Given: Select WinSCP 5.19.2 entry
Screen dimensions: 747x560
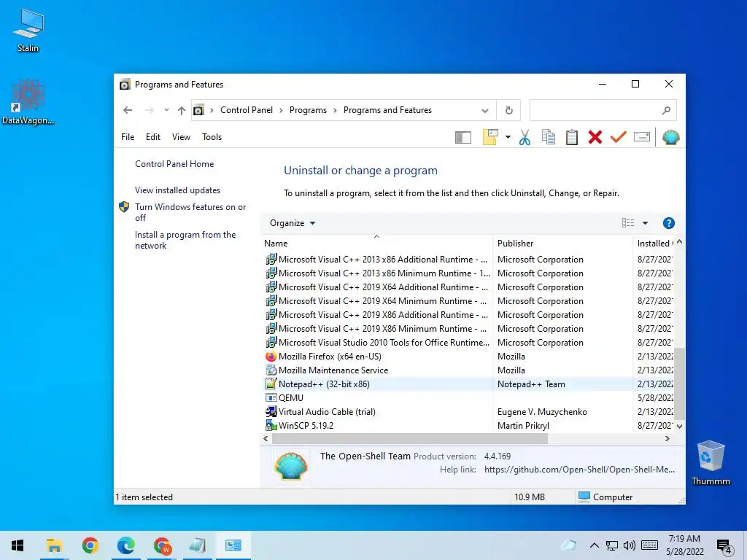Looking at the screenshot, I should pyautogui.click(x=468, y=425).
